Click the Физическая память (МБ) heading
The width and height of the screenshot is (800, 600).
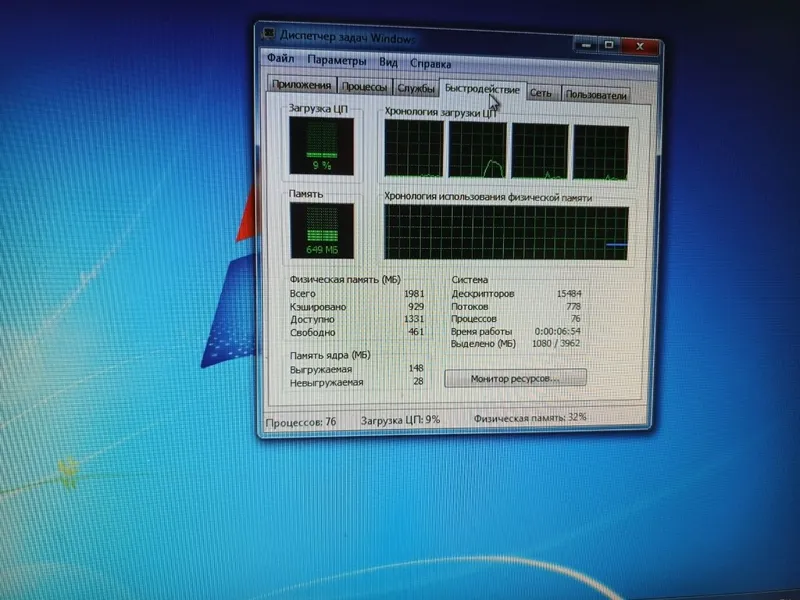345,280
